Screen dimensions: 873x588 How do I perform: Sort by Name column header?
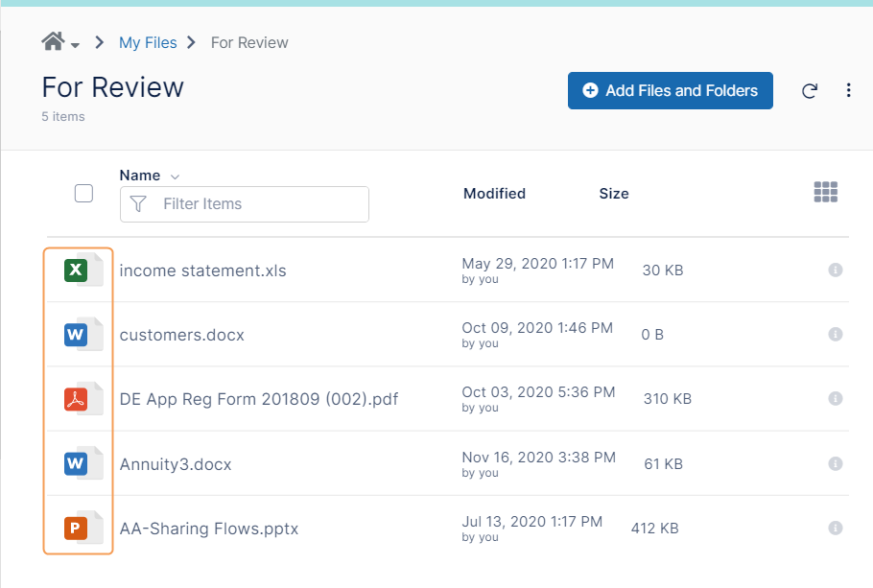click(140, 176)
